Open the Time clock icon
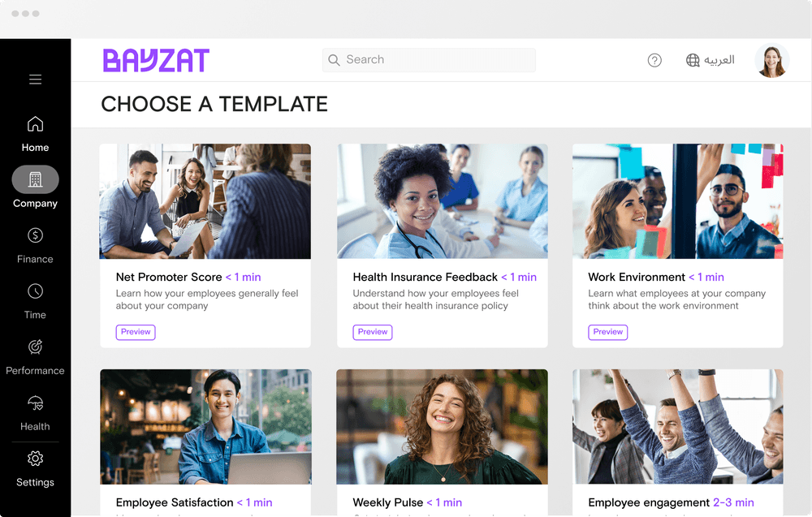812x517 pixels. tap(35, 291)
